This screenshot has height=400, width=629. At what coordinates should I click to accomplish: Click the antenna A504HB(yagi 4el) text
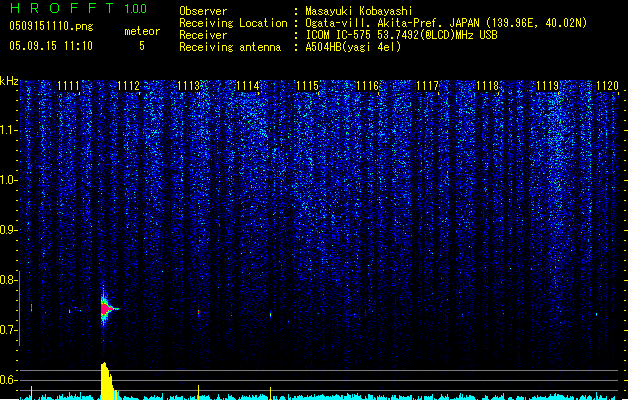click(353, 47)
